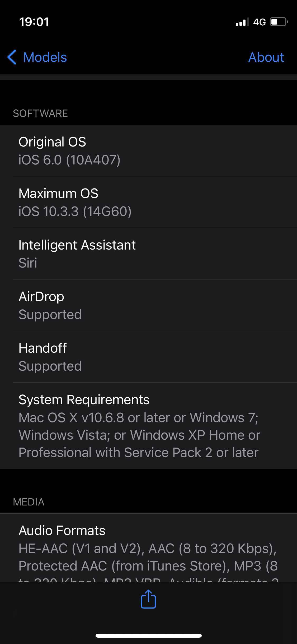This screenshot has height=644, width=297.
Task: Tap the cellular signal bars icon
Action: (x=242, y=22)
